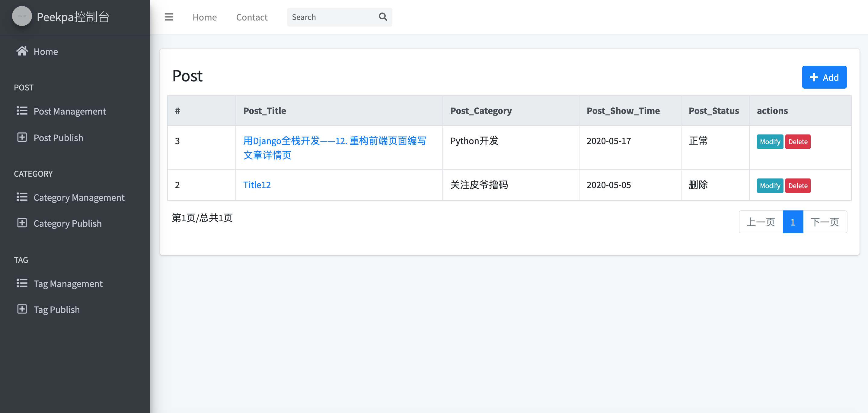Click the Peekpa logo avatar
This screenshot has width=868, height=413.
pyautogui.click(x=22, y=16)
